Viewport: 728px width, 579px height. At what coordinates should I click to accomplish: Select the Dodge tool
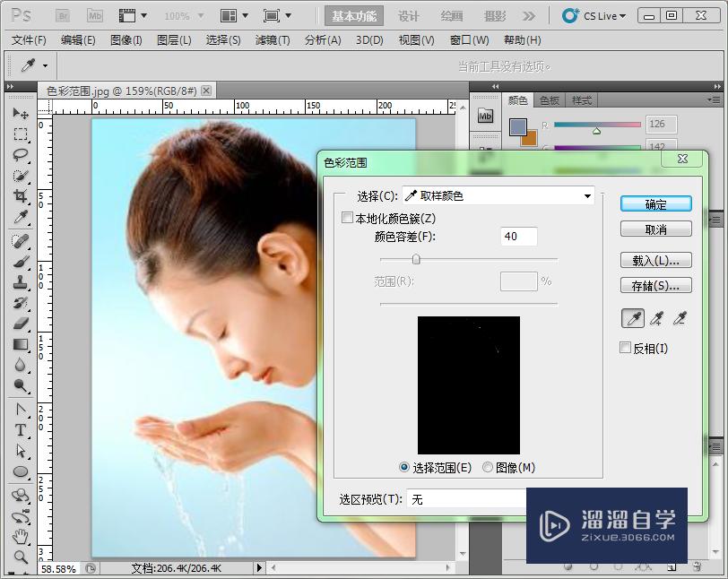(x=21, y=385)
